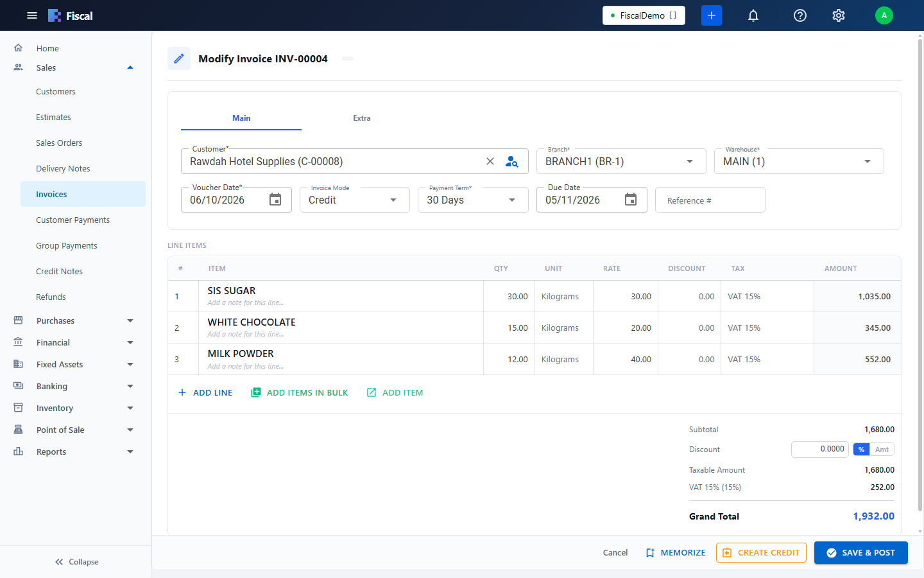Open Due Date calendar picker
This screenshot has height=578, width=924.
point(631,200)
